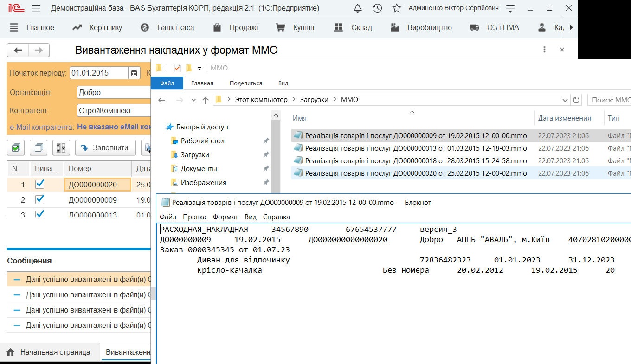This screenshot has height=364, width=631.
Task: Open the Керівнику section
Action: pos(97,27)
